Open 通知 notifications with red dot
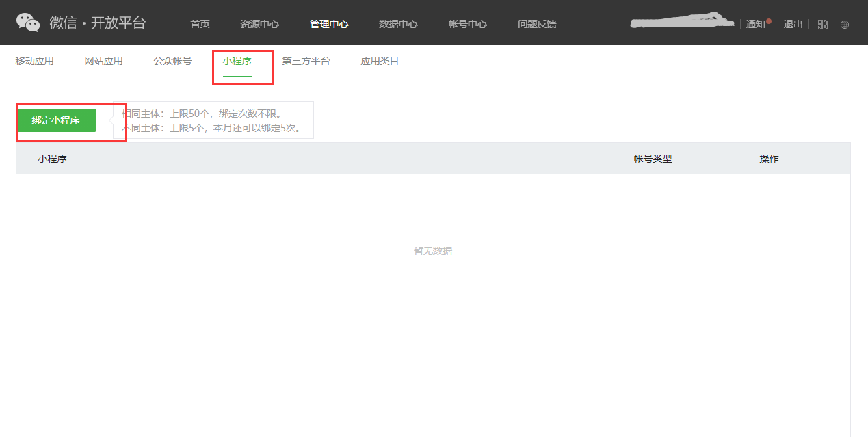 pos(756,24)
